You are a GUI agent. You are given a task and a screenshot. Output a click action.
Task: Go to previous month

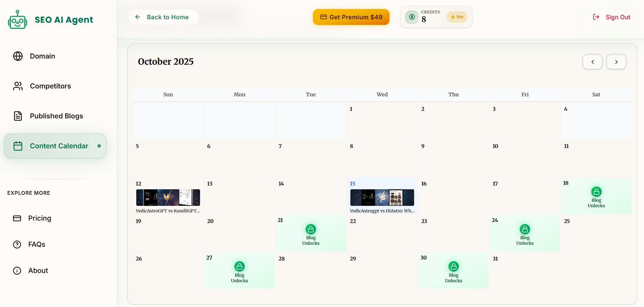[x=592, y=62]
